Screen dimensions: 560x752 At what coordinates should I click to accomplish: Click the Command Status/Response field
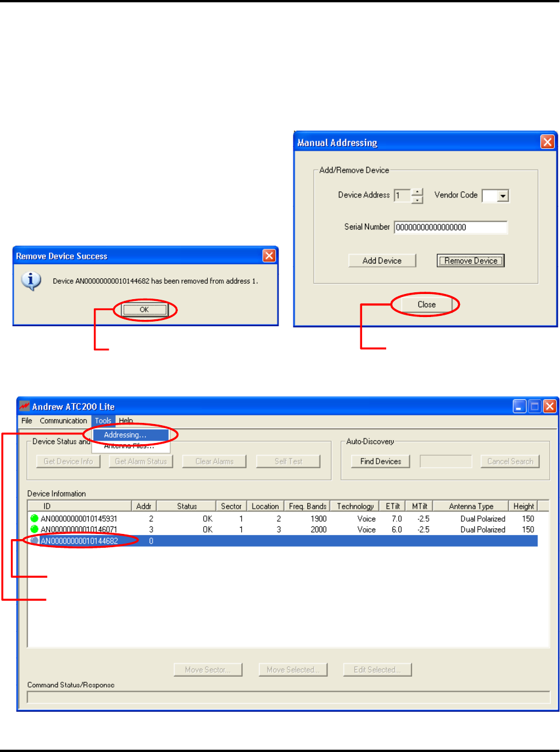click(288, 697)
